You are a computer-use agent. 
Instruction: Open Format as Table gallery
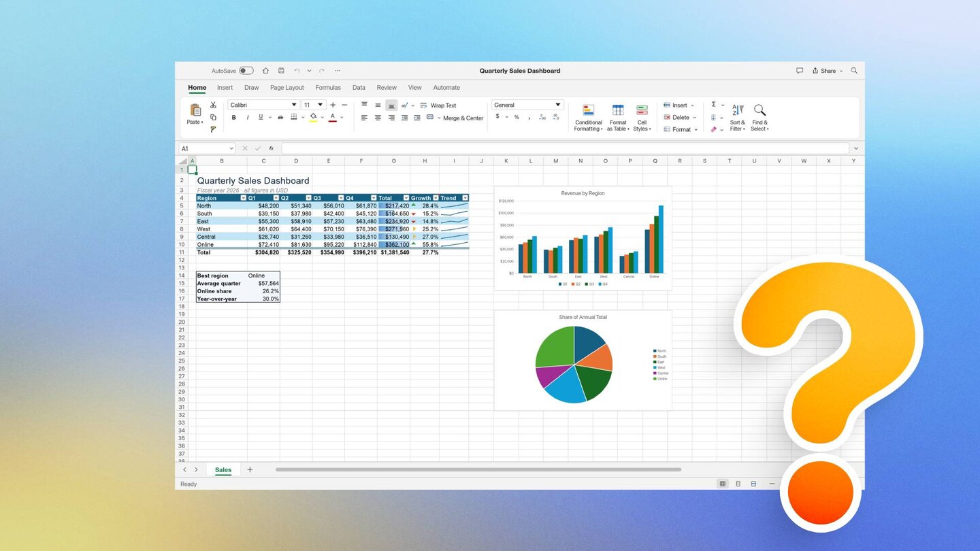pos(618,118)
